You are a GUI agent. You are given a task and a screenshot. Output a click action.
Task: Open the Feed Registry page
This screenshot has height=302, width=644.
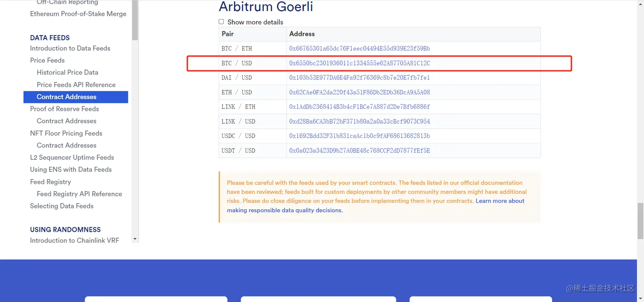50,182
